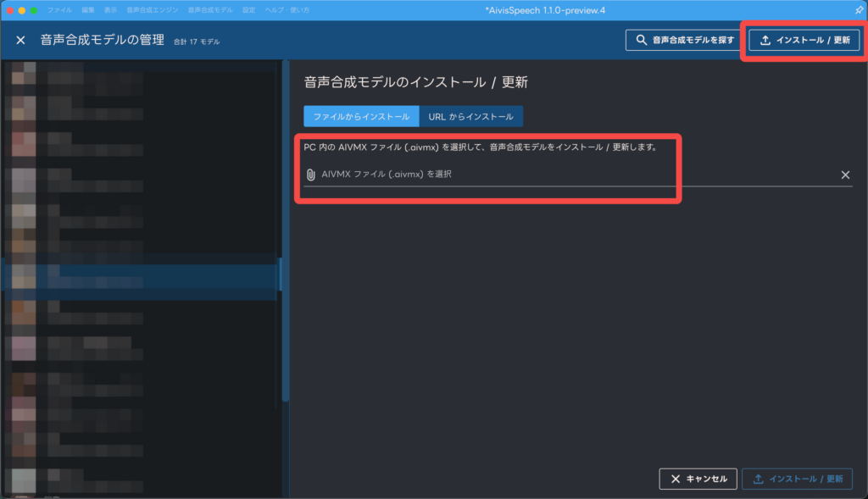
Task: Open the 表示 menu
Action: (111, 8)
